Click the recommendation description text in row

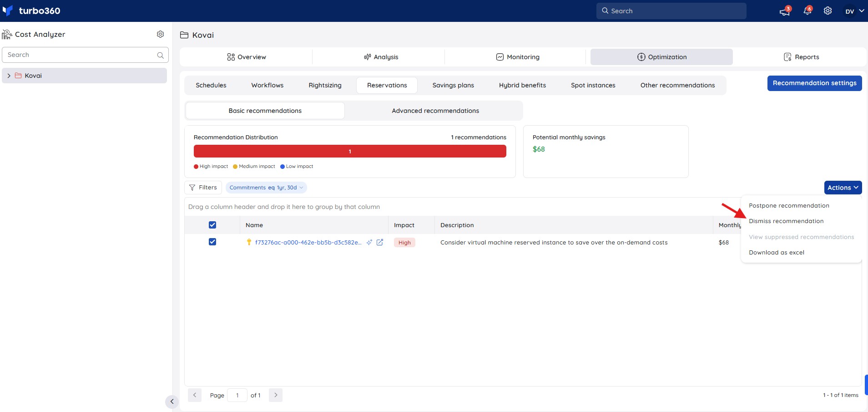coord(554,243)
